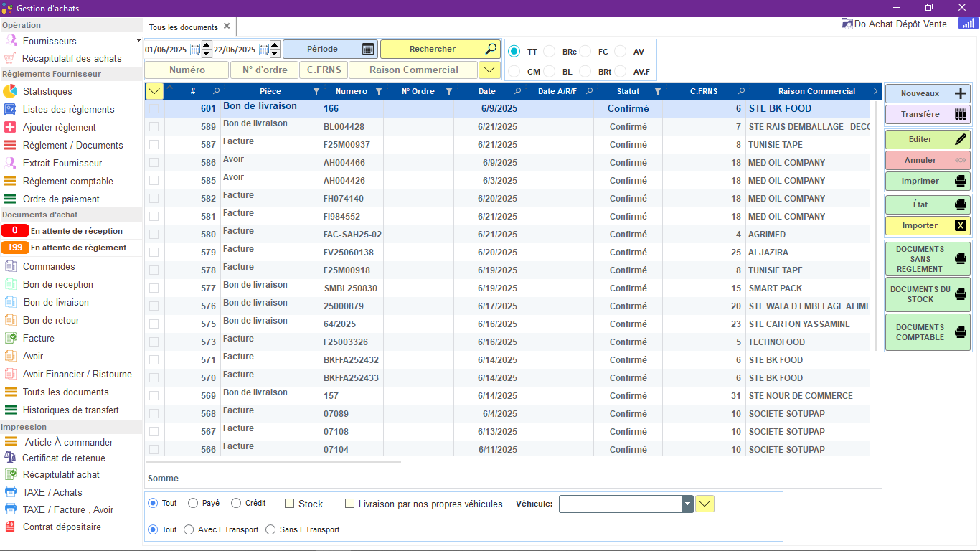Image resolution: width=980 pixels, height=551 pixels.
Task: Click the Ajouter règlement plus icon
Action: click(10, 127)
